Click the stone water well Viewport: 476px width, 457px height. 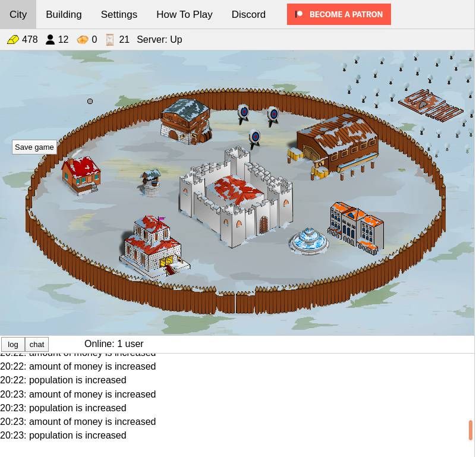coord(150,182)
